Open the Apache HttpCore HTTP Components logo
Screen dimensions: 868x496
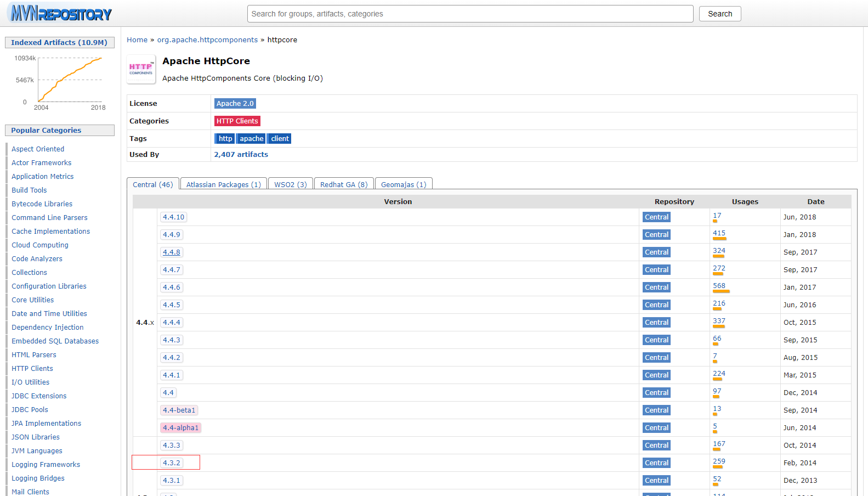coord(141,69)
